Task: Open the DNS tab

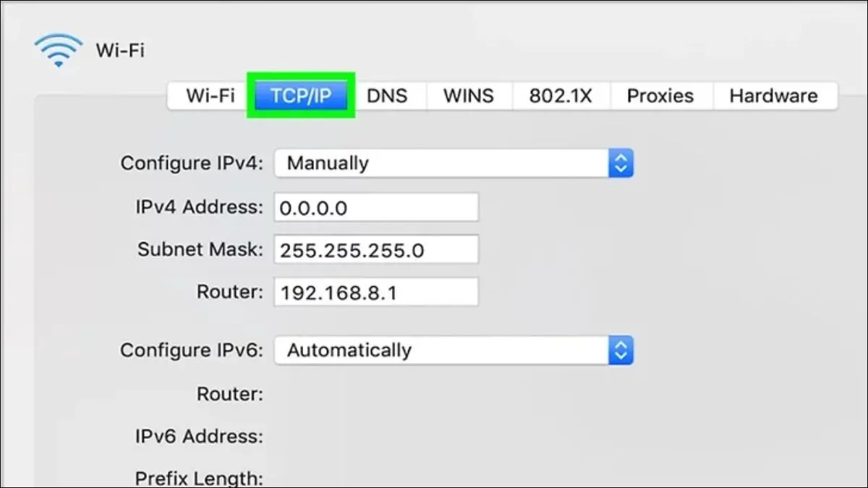Action: pos(387,95)
